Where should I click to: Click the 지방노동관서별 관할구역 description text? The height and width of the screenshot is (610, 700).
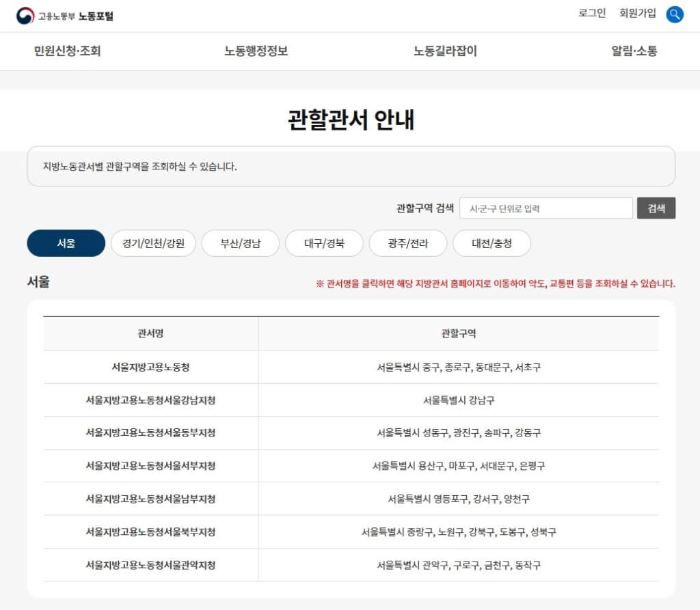(139, 167)
